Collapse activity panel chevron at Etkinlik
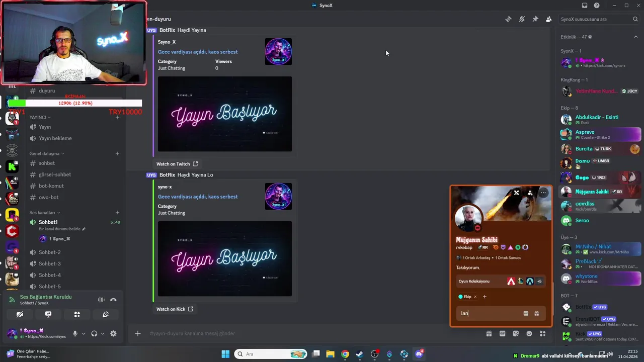Viewport: 644px width, 362px height. pos(635,37)
